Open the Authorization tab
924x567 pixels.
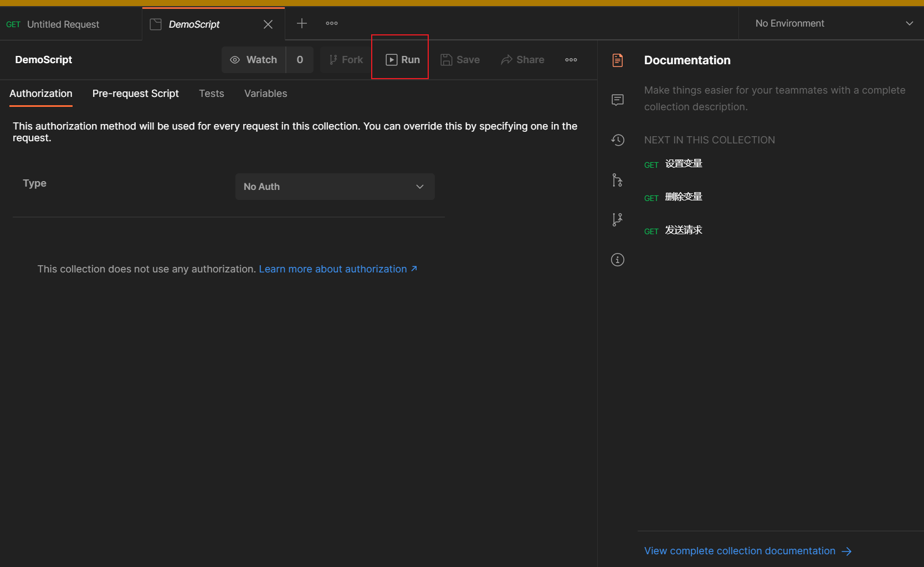tap(41, 94)
